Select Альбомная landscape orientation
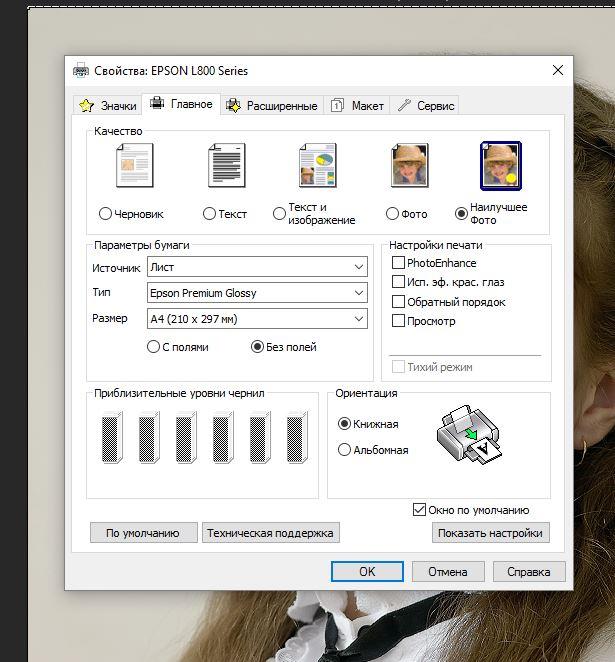This screenshot has width=615, height=662. click(x=344, y=450)
